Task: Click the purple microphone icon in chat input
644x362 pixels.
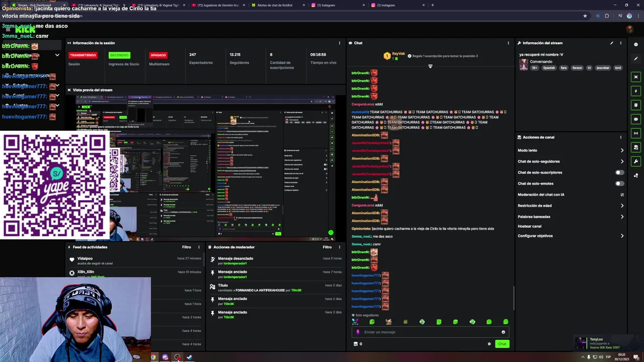Action: tap(358, 332)
